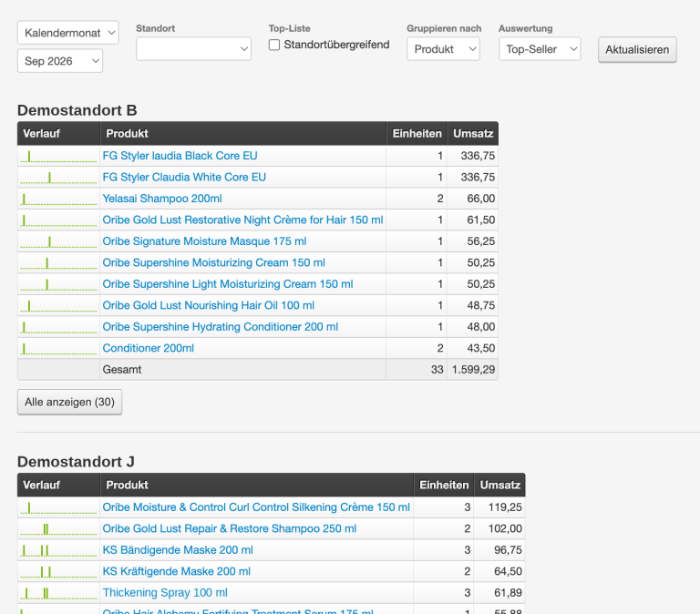Open Oribe Signature Moisture Masque 175 ml

(x=204, y=241)
